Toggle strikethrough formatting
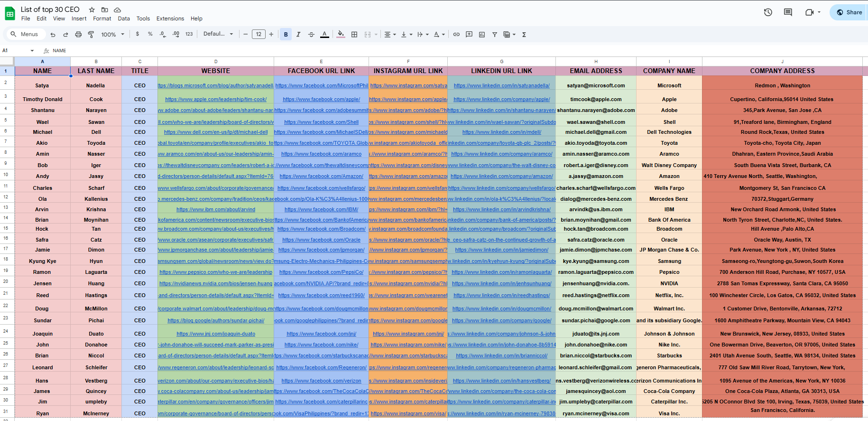Image resolution: width=868 pixels, height=421 pixels. coord(311,34)
